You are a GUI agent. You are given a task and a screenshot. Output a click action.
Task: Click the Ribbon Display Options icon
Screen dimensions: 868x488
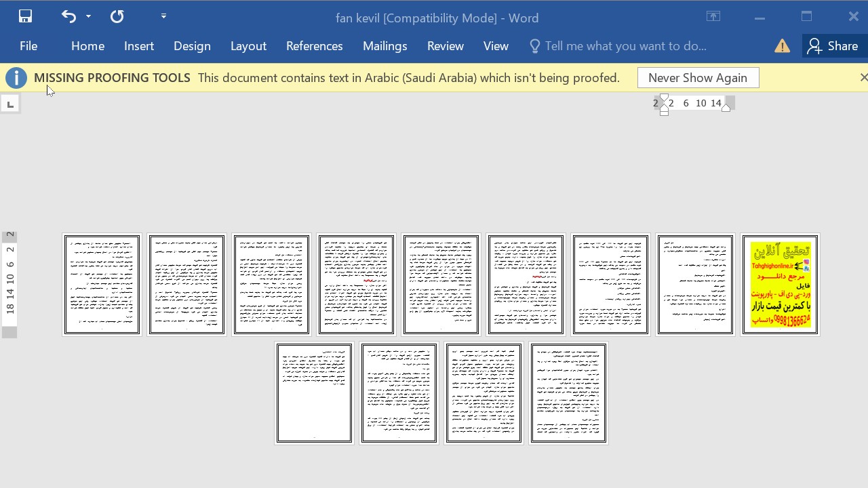[x=713, y=17]
